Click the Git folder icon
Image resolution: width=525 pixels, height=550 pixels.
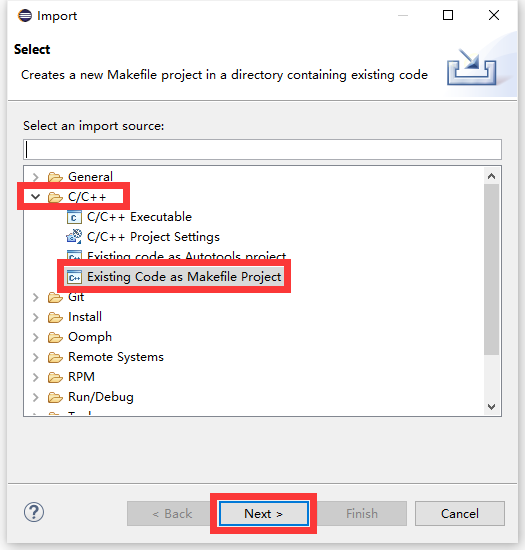pyautogui.click(x=55, y=297)
